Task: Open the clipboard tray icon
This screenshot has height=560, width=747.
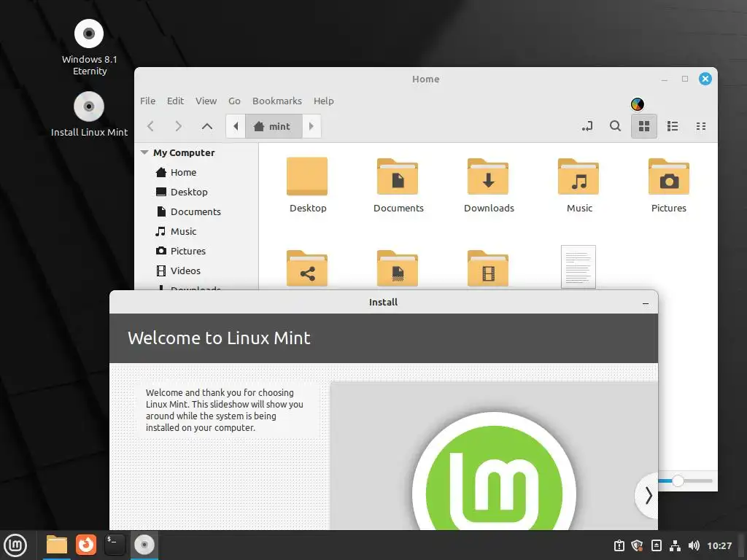Action: tap(619, 545)
